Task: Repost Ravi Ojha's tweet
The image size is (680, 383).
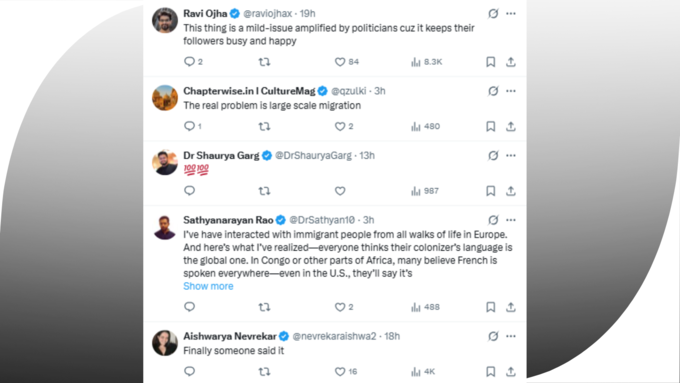Action: (x=264, y=62)
